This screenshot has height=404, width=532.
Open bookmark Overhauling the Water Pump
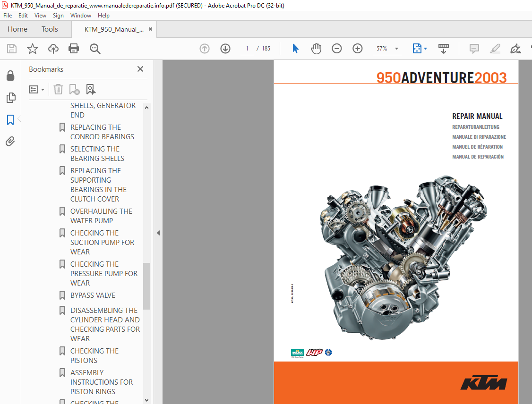pyautogui.click(x=101, y=216)
